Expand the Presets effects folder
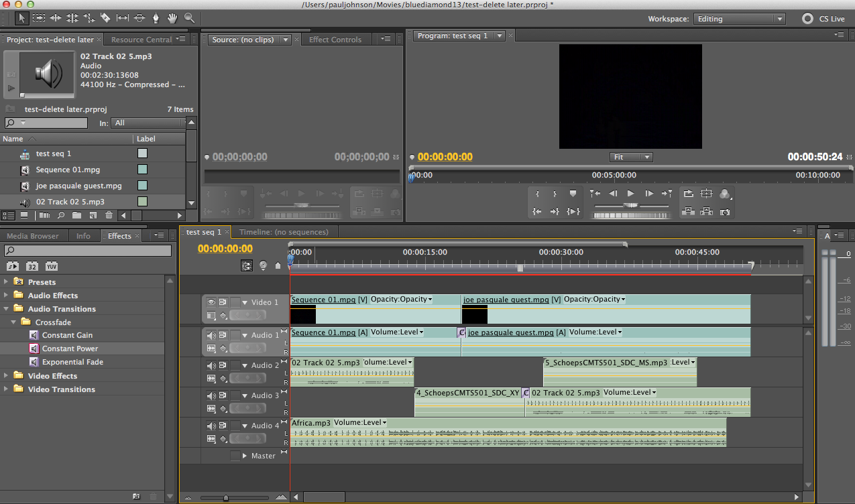 point(6,282)
